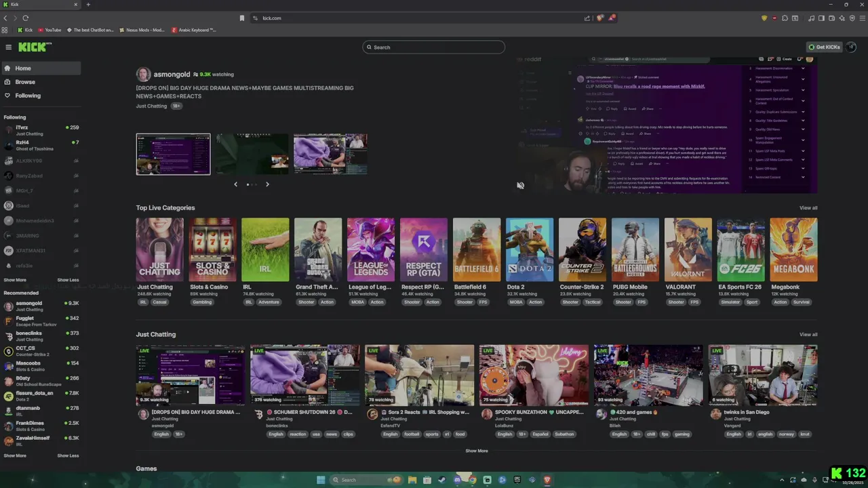Image resolution: width=868 pixels, height=488 pixels.
Task: Click View all for Just Chatting section
Action: [x=808, y=334]
